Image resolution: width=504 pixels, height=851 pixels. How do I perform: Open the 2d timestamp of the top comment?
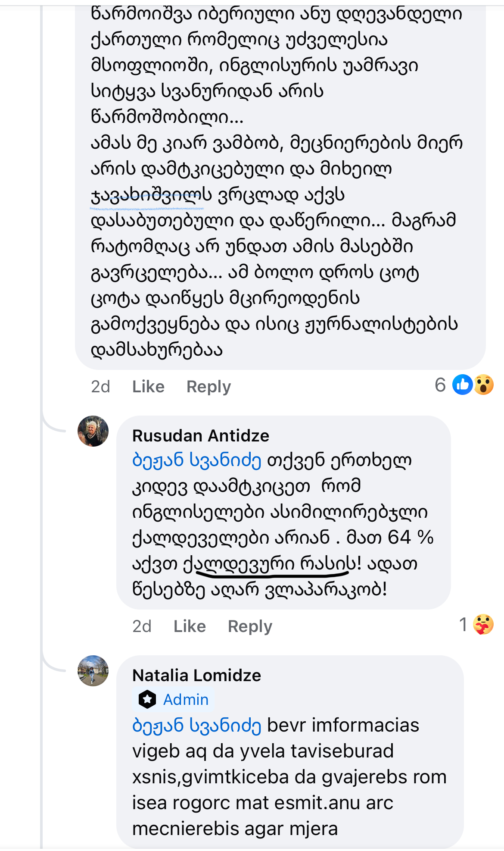coord(100,387)
